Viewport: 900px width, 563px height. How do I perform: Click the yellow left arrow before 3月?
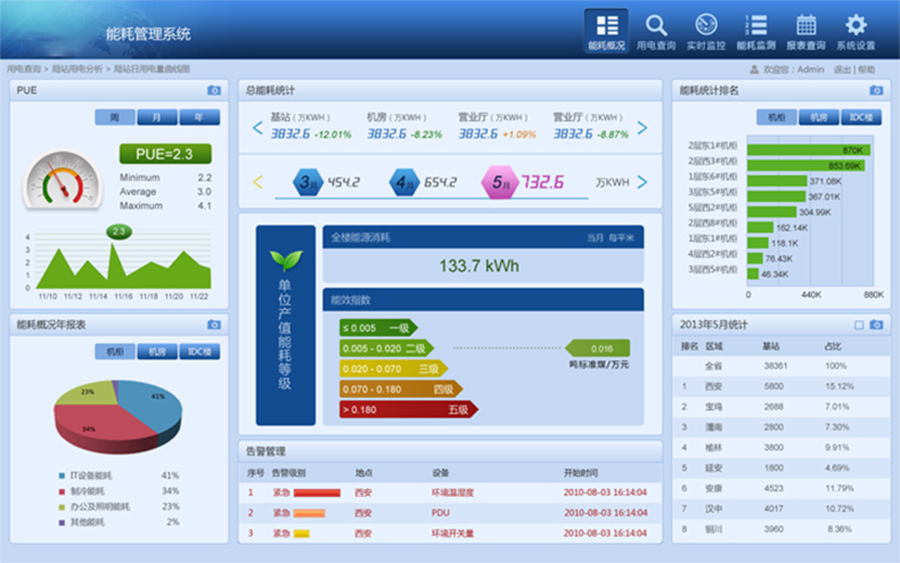257,182
